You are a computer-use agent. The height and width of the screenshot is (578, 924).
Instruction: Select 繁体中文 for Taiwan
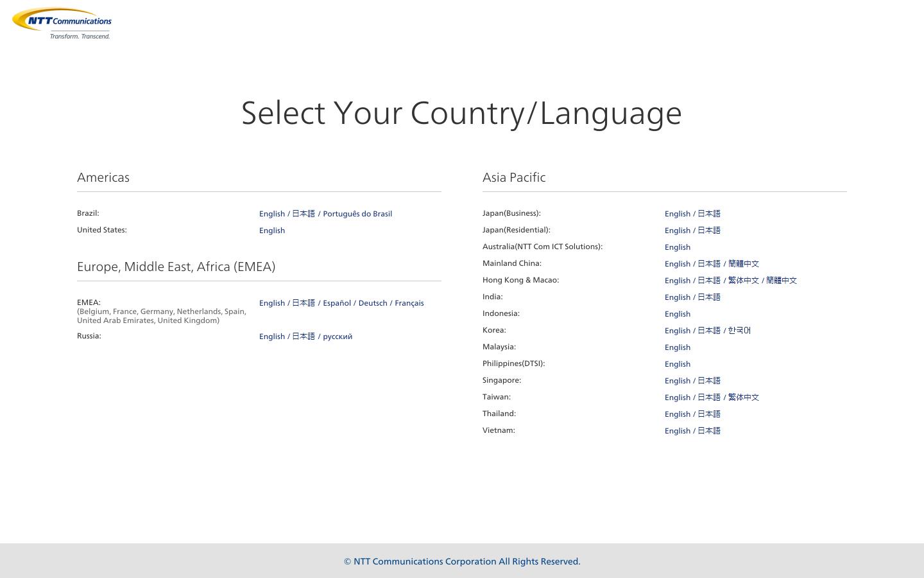pos(744,397)
